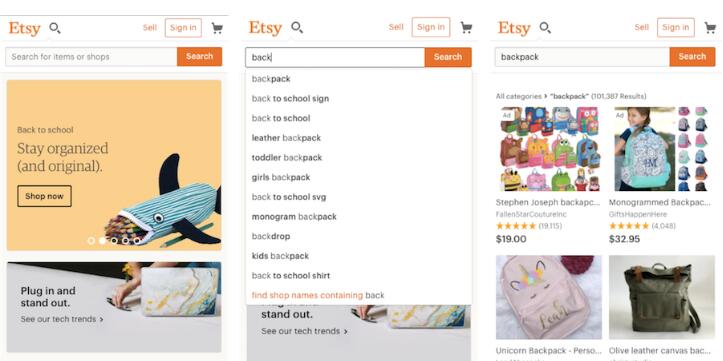Select the second carousel dot on banner
Image resolution: width=723 pixels, height=361 pixels.
coord(102,240)
